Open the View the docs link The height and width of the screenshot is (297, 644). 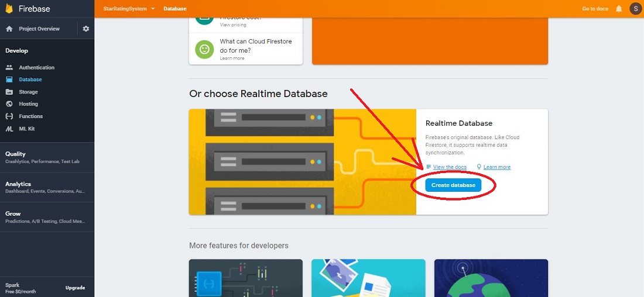coord(450,167)
